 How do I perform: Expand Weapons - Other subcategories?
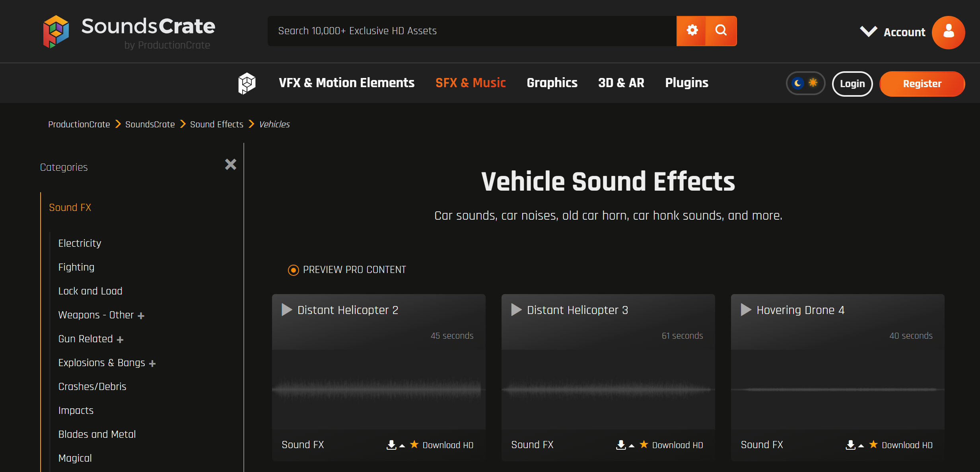[x=141, y=316]
